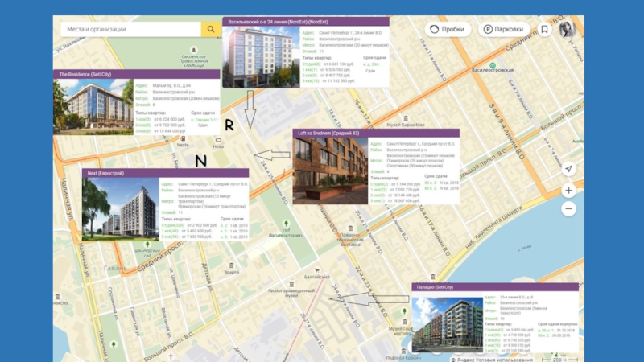Click the 'Геологоразведочный музей' map label
644x362 pixels.
point(291,293)
